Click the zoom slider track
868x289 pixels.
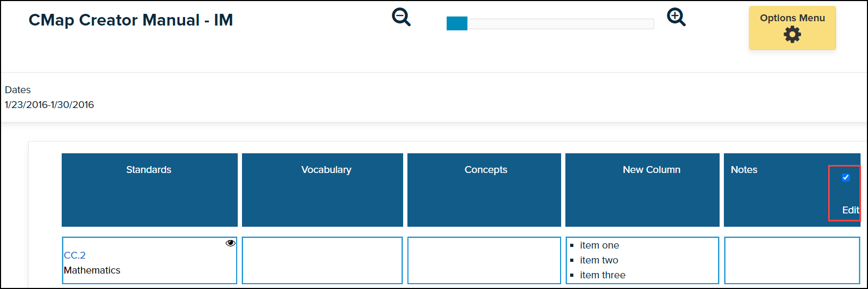558,24
